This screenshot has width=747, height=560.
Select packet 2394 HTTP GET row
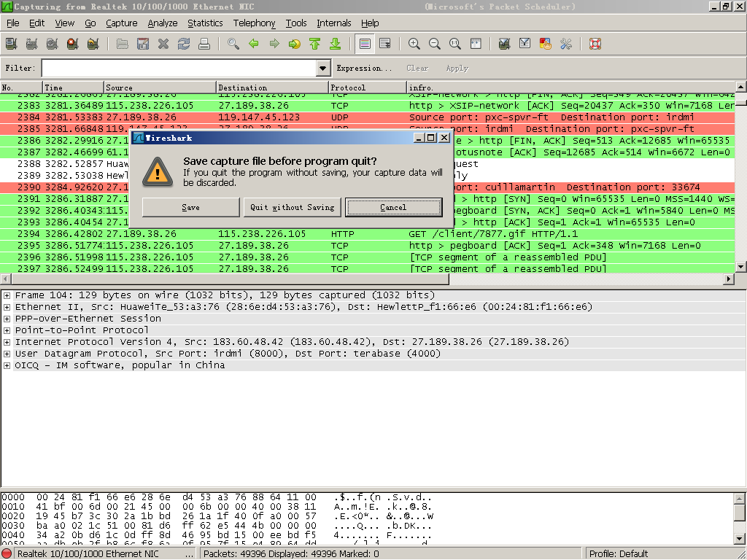click(x=368, y=234)
